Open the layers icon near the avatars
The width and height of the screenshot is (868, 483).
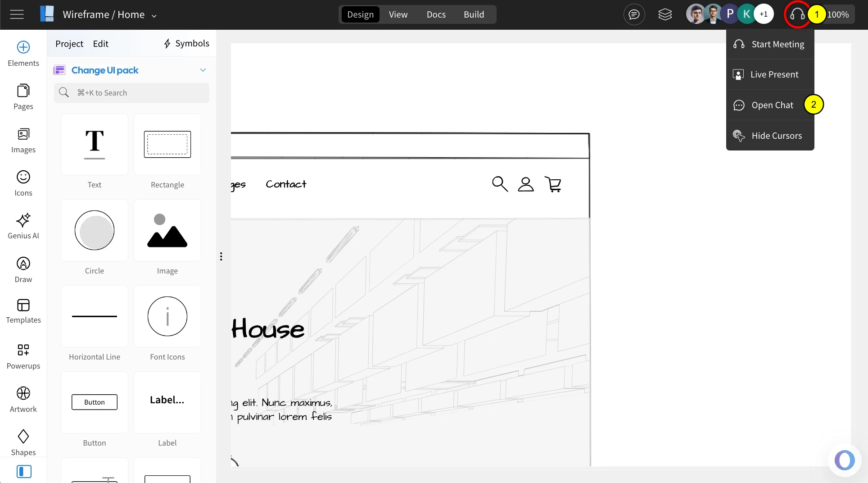pos(665,14)
